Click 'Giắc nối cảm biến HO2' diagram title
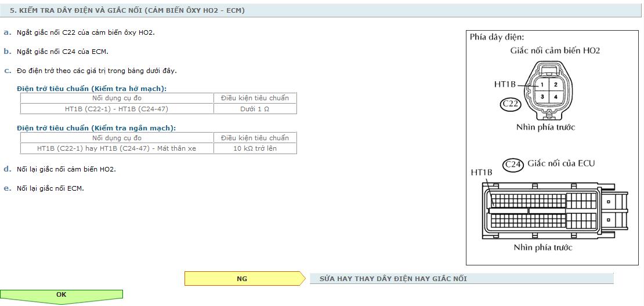 555,51
